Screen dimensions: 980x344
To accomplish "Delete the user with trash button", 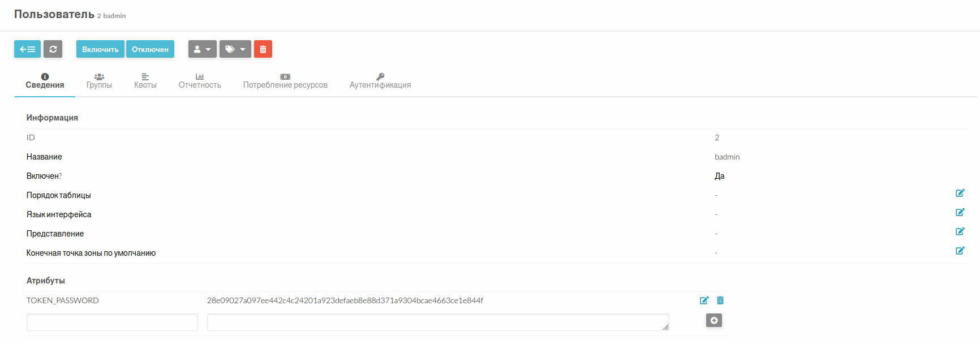I will (263, 49).
